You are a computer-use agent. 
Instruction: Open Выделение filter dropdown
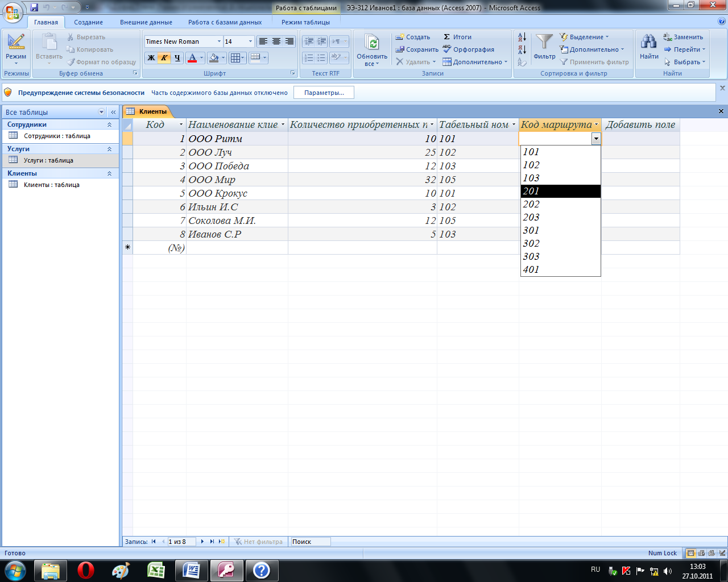pyautogui.click(x=584, y=37)
